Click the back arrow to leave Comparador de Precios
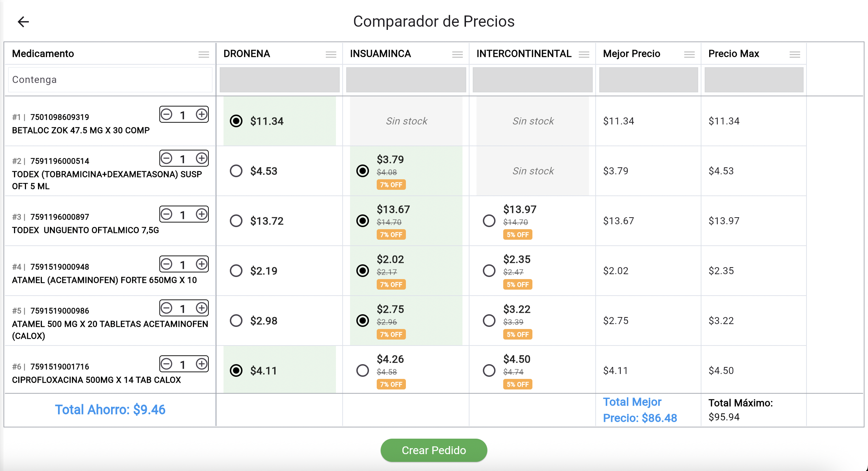 (23, 22)
